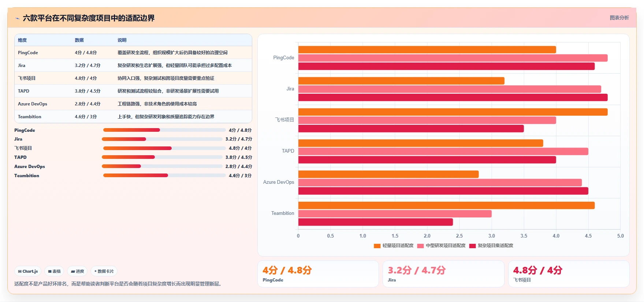Click the footnote starting 适配度不是产品好坏排名
The width and height of the screenshot is (644, 302).
tap(119, 284)
